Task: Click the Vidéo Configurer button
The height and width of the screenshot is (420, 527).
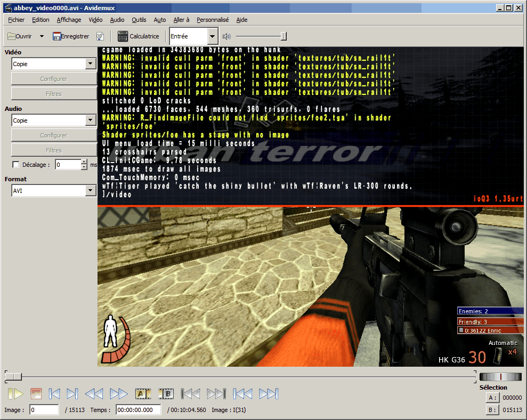Action: coord(54,79)
